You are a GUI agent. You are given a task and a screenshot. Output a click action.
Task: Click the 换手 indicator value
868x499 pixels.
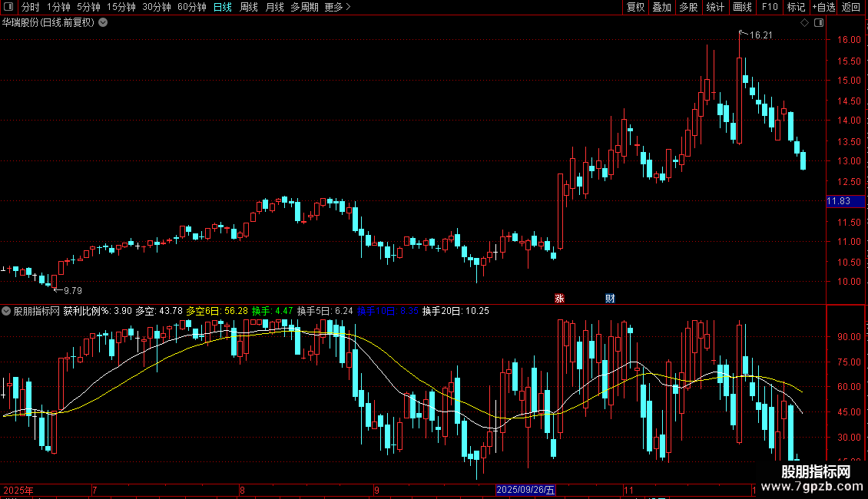[x=272, y=311]
